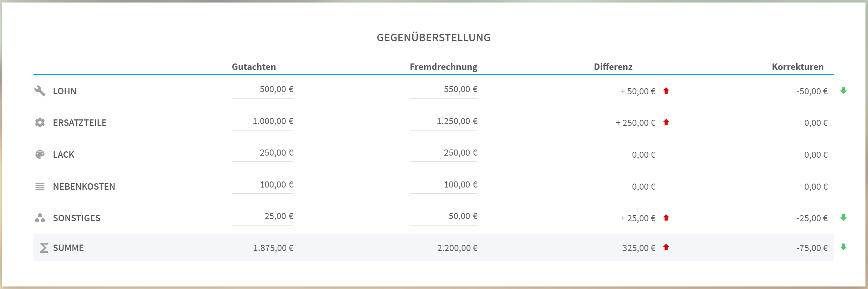Click red up arrow in ERSATZTEILE row
The height and width of the screenshot is (289, 868).
[666, 122]
